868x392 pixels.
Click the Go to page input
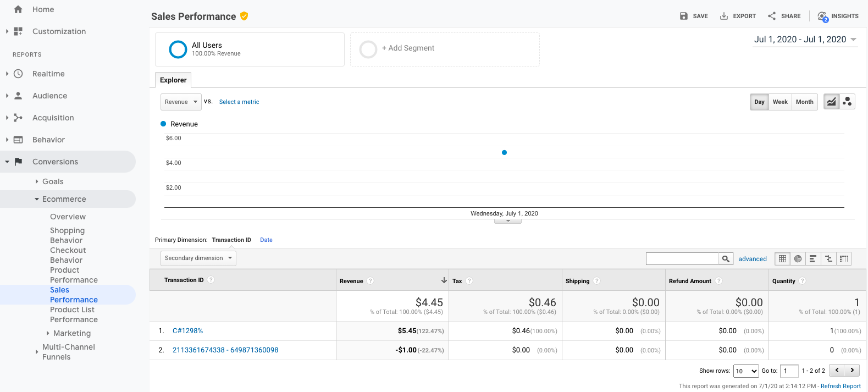(789, 371)
